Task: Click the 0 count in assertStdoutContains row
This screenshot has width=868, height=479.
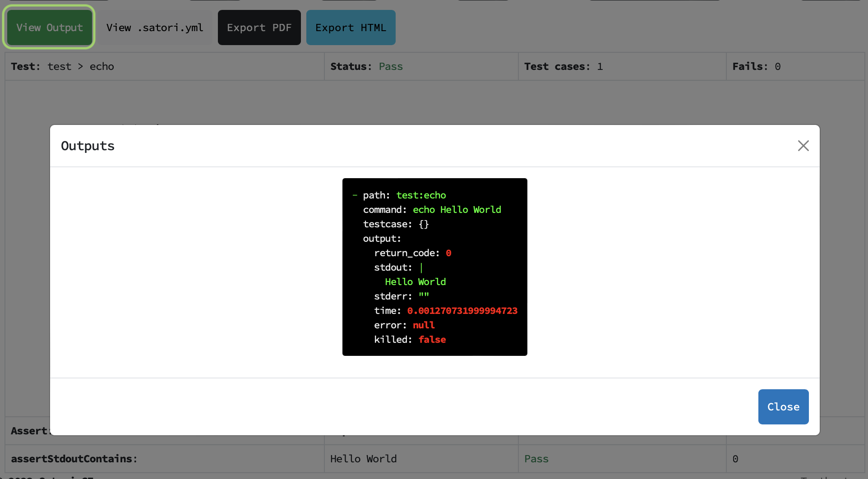Action: (x=735, y=459)
